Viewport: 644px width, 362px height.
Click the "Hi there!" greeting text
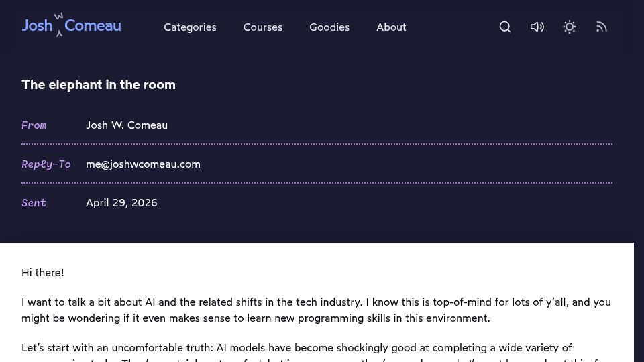tap(43, 273)
